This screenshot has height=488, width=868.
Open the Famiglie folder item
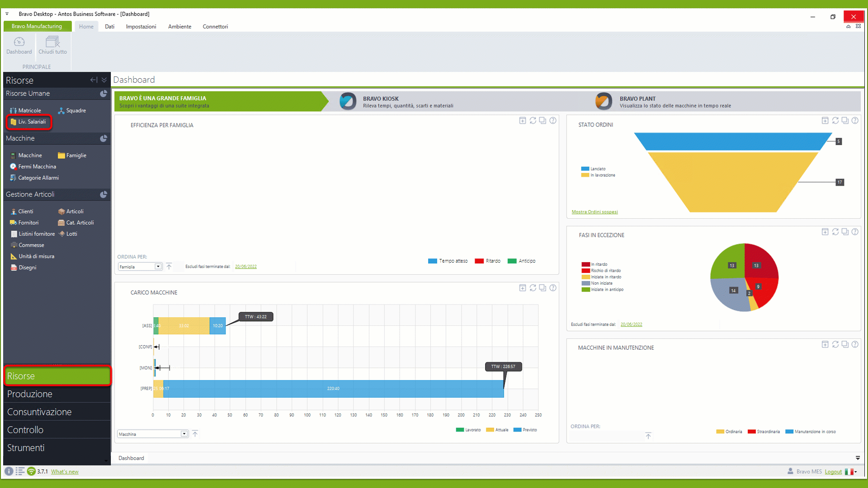[x=72, y=155]
